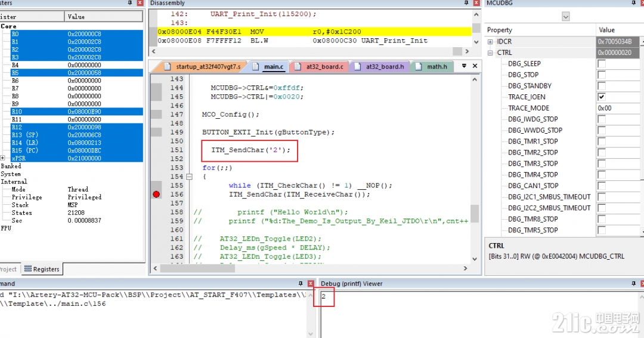Switch to the math.h tab

(432, 67)
